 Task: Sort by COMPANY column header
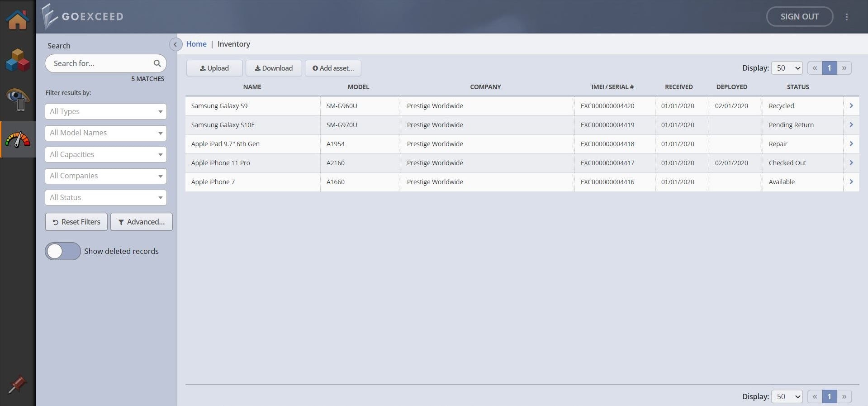485,87
